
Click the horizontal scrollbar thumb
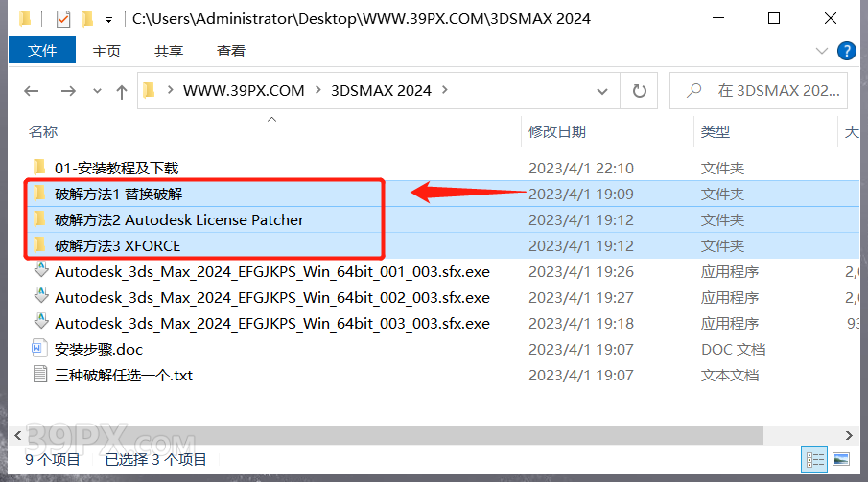[x=394, y=435]
